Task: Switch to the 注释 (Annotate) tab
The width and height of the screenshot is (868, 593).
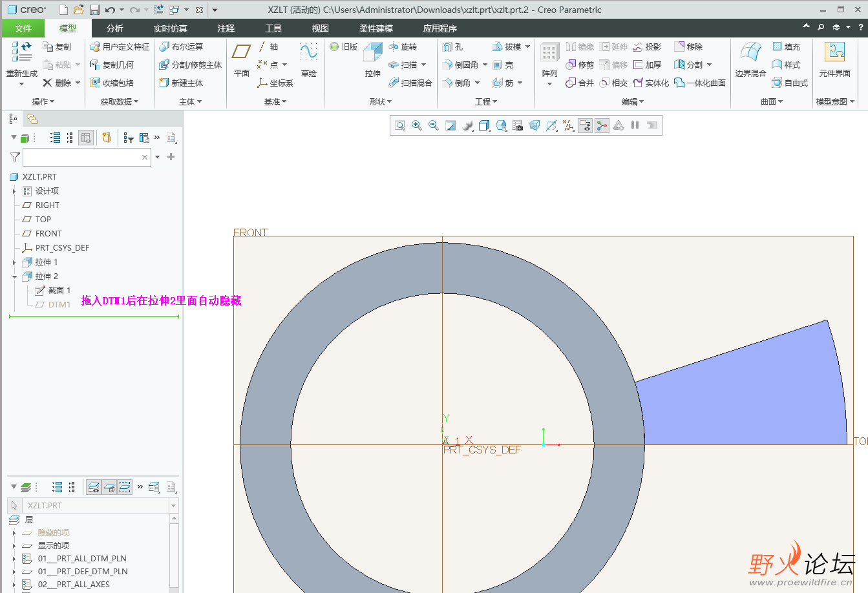Action: pos(226,28)
